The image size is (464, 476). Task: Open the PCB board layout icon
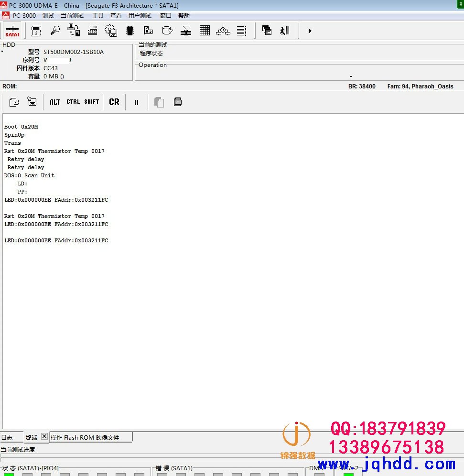click(x=148, y=31)
